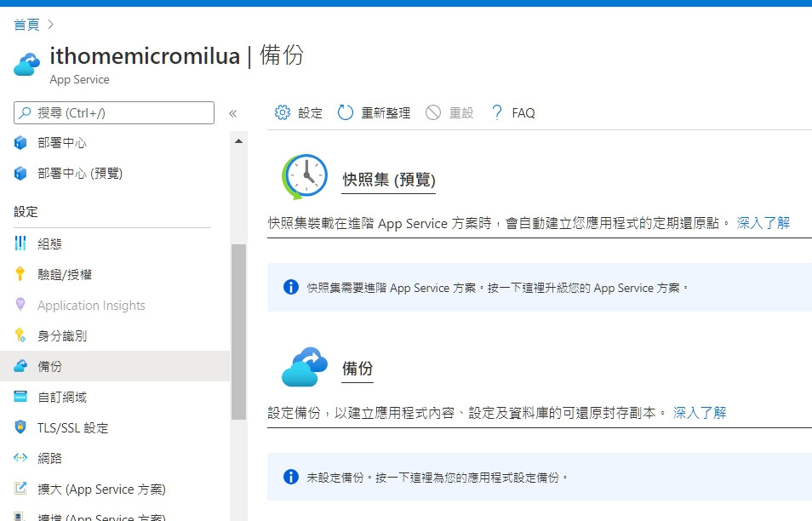
Task: Open Application Insights menu item
Action: (91, 306)
